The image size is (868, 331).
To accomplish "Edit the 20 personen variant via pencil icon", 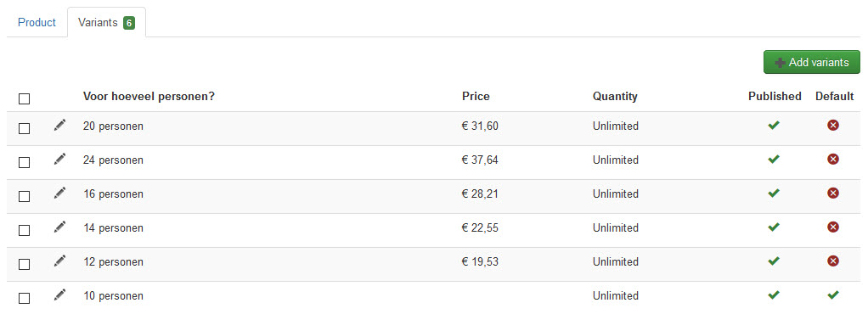I will point(59,125).
